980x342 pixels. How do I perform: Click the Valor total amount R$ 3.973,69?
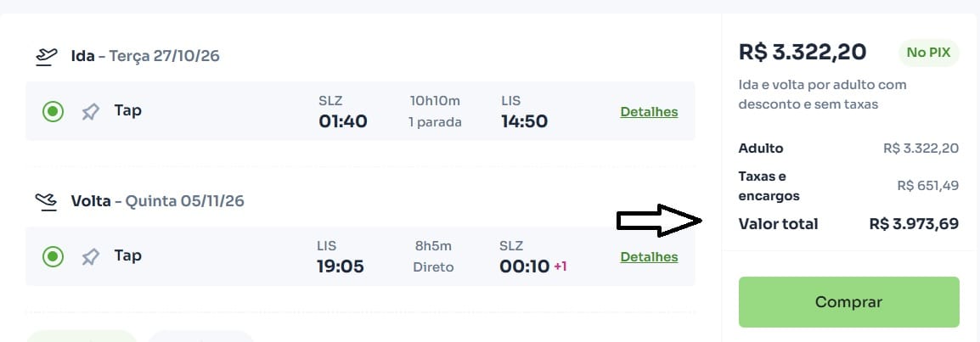coord(914,224)
